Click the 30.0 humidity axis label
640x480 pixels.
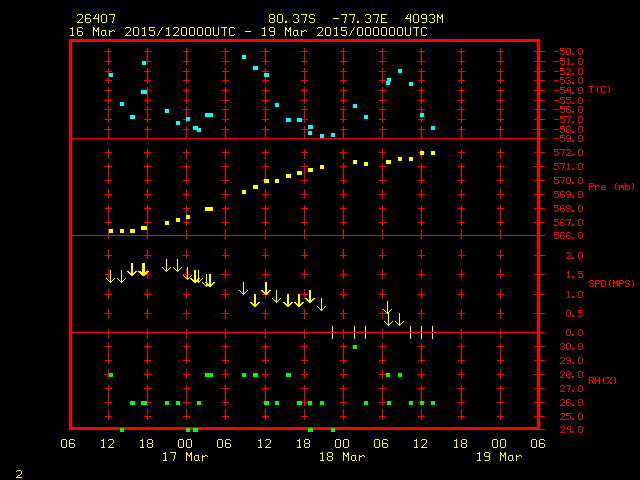click(x=571, y=347)
